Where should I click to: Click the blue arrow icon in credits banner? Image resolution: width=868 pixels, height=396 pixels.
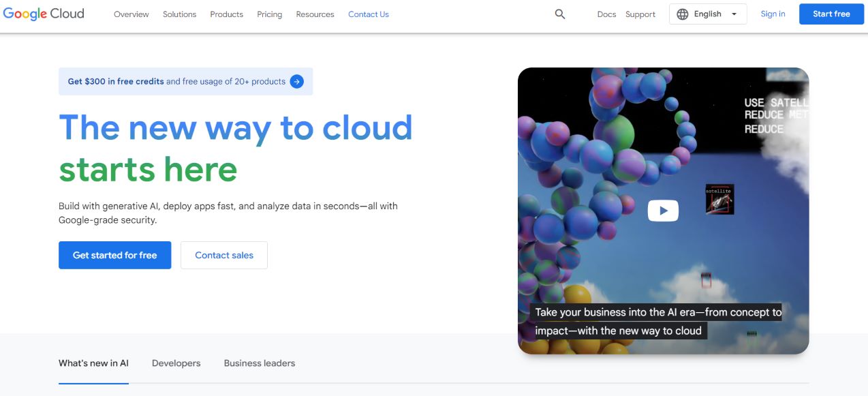coord(297,82)
